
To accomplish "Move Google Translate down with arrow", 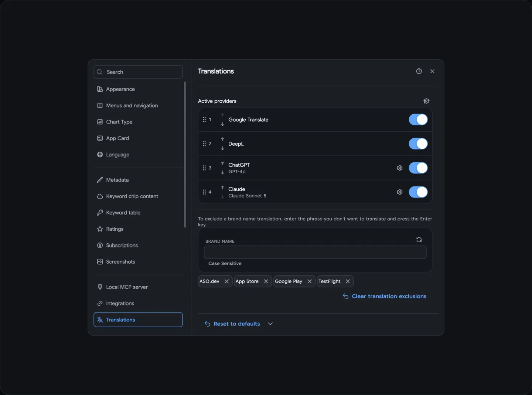I will [x=222, y=124].
